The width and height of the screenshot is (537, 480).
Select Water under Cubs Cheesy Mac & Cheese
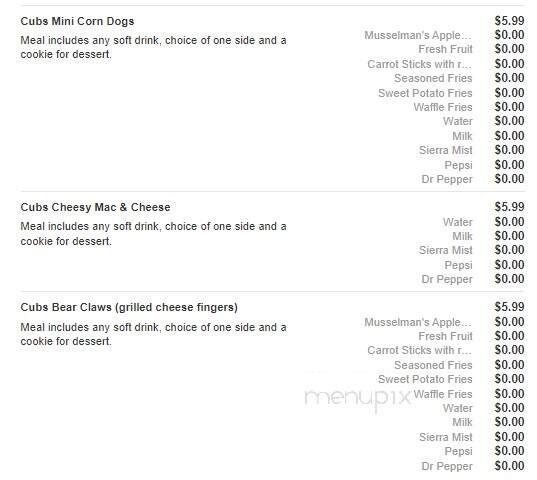tap(458, 222)
